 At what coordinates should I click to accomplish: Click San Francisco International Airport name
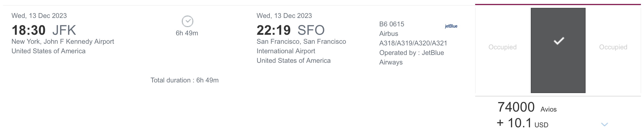(x=301, y=46)
